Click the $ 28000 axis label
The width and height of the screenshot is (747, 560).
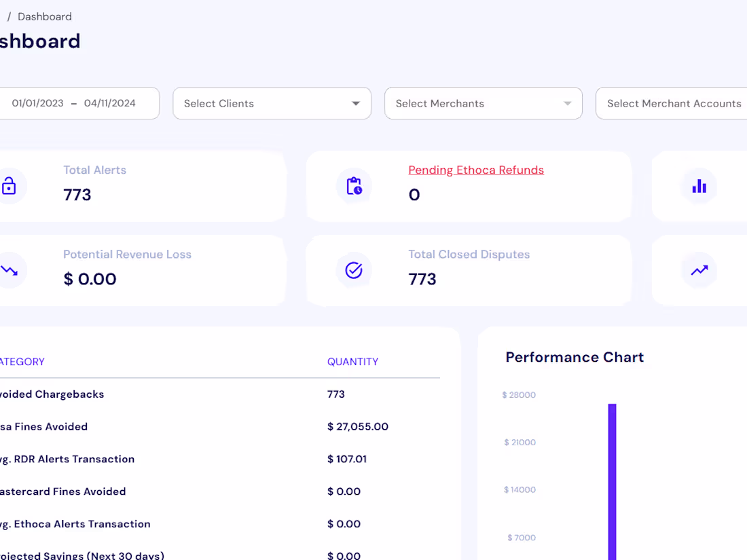[519, 395]
